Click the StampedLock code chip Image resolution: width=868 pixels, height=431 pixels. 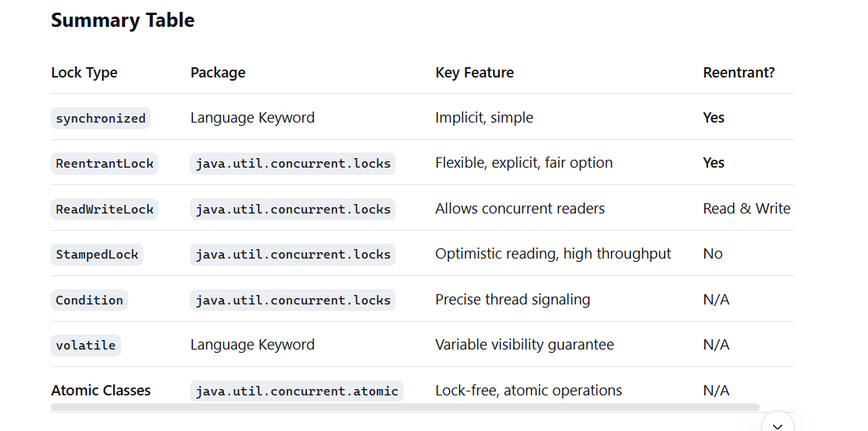(97, 255)
